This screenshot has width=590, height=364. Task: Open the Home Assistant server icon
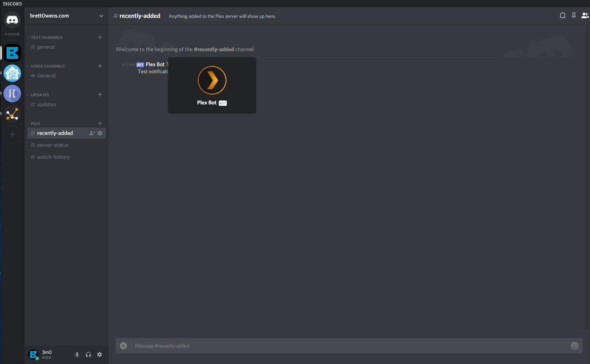[12, 73]
